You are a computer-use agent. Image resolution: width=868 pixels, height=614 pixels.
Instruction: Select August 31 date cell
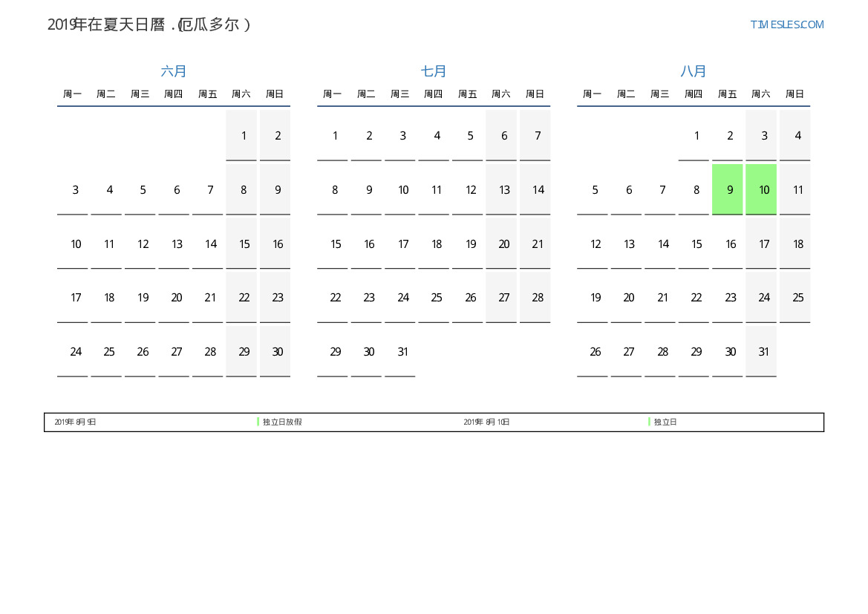click(761, 352)
